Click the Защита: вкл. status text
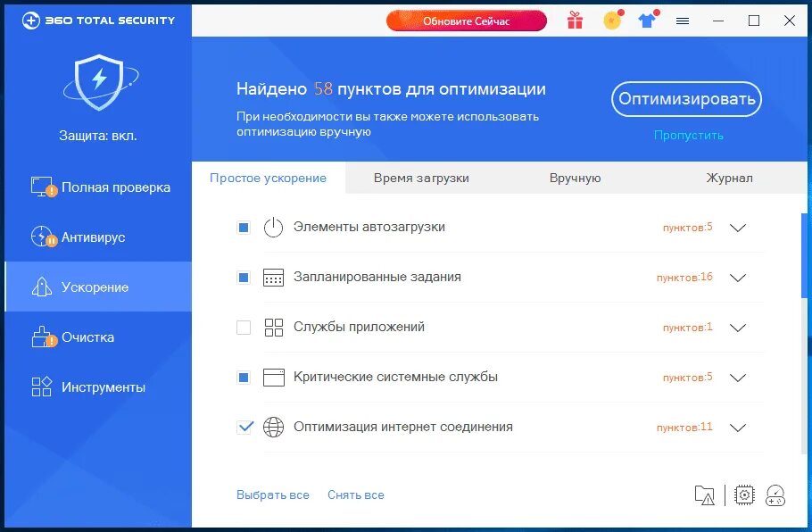 pyautogui.click(x=98, y=136)
